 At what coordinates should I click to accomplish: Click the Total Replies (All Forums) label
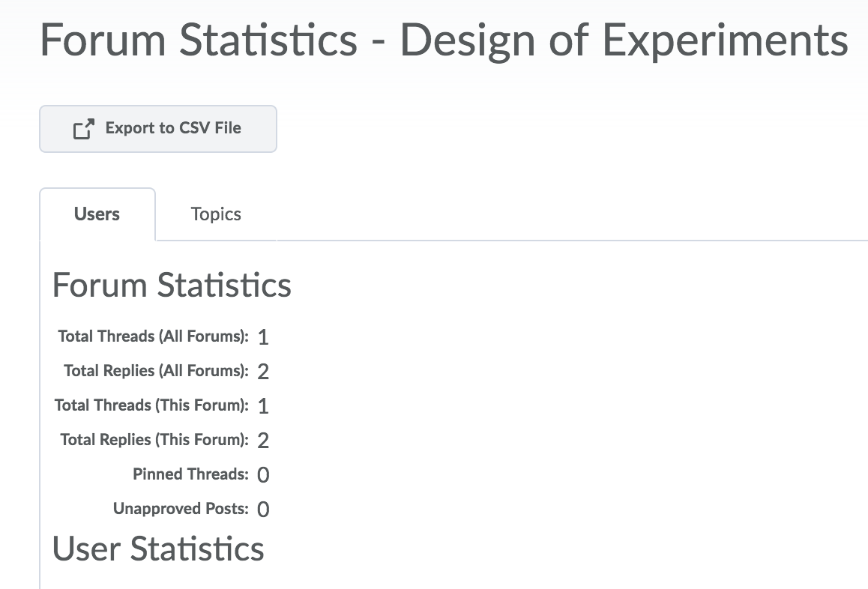pyautogui.click(x=156, y=371)
